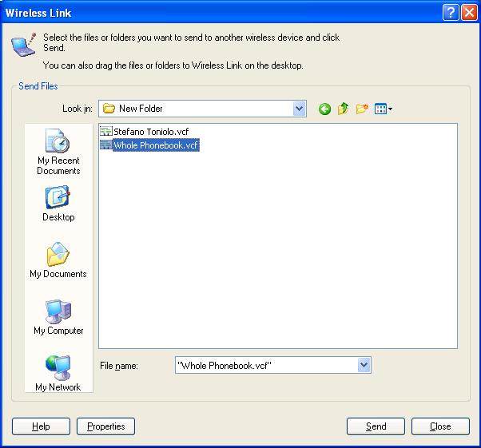Click the green Back navigation icon
Image resolution: width=481 pixels, height=448 pixels.
(324, 109)
